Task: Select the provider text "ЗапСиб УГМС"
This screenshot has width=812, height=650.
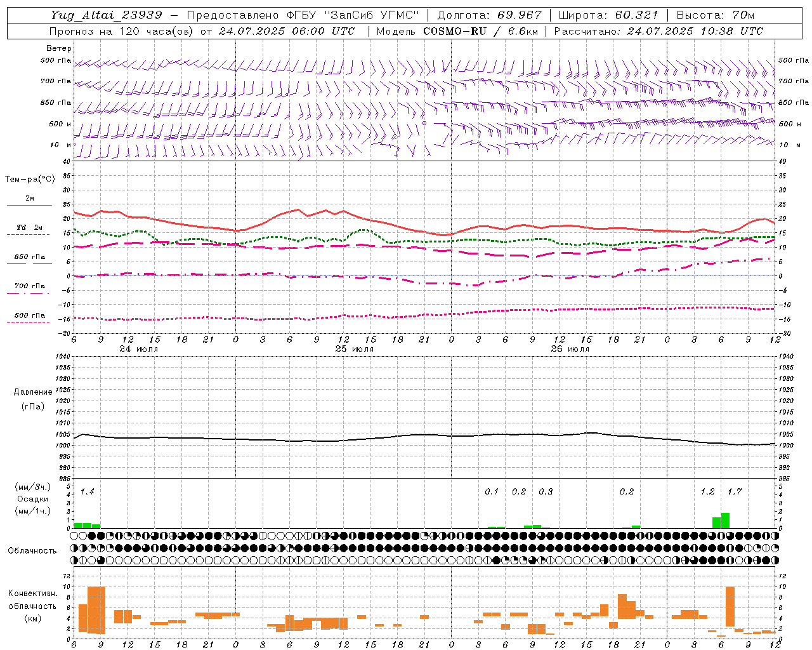Action: click(x=372, y=15)
